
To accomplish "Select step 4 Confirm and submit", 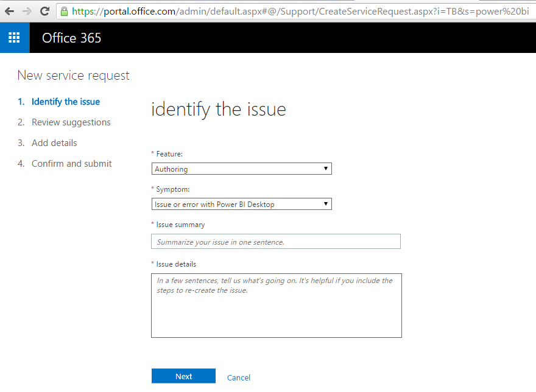I will coord(65,164).
